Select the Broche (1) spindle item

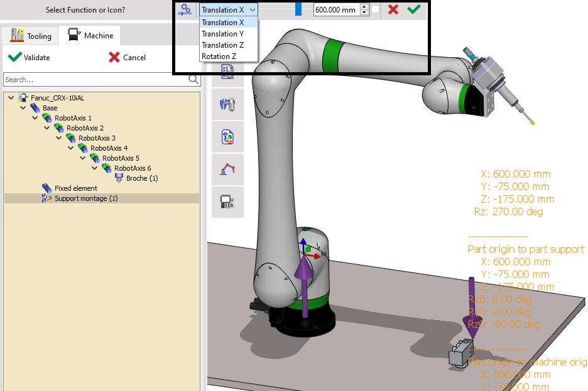coord(141,178)
